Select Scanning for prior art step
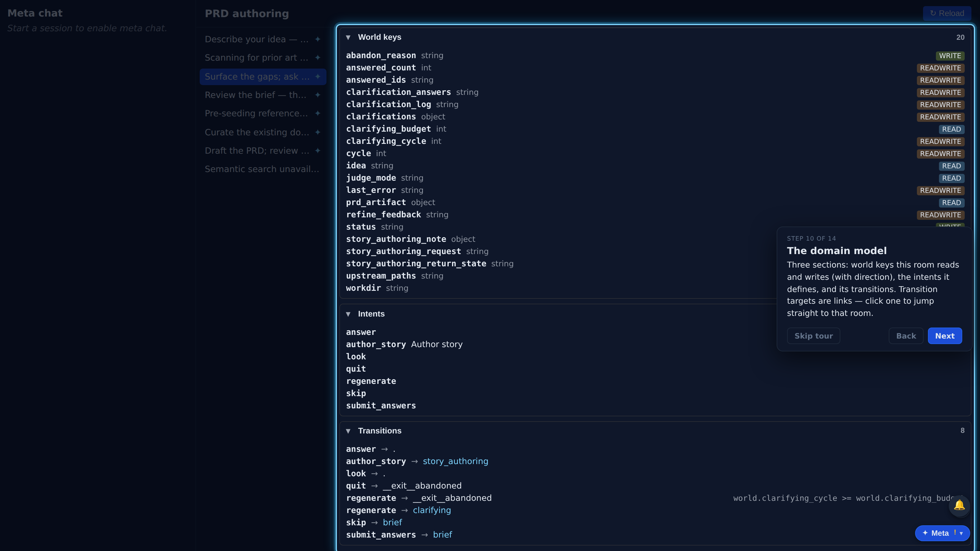Image resolution: width=980 pixels, height=551 pixels. tap(263, 58)
